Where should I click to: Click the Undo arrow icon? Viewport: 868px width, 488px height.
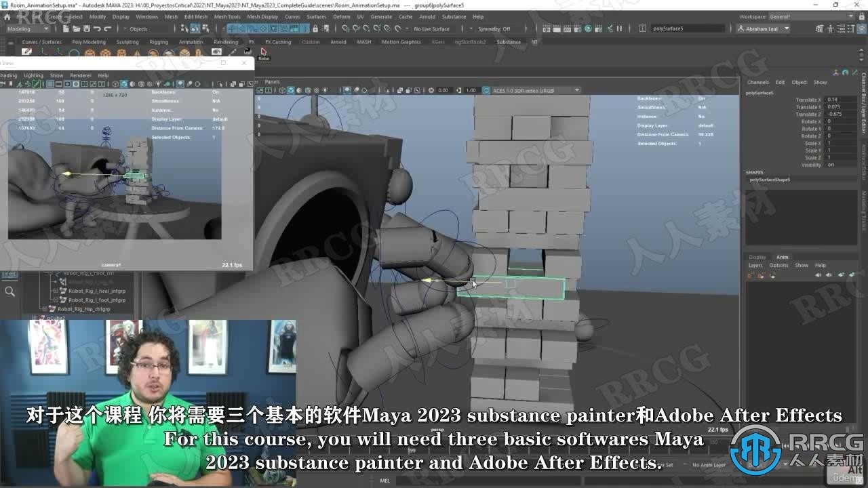pyautogui.click(x=97, y=28)
